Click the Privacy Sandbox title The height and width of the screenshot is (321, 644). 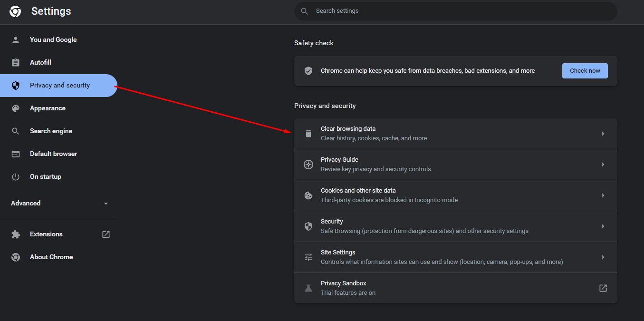click(x=344, y=283)
